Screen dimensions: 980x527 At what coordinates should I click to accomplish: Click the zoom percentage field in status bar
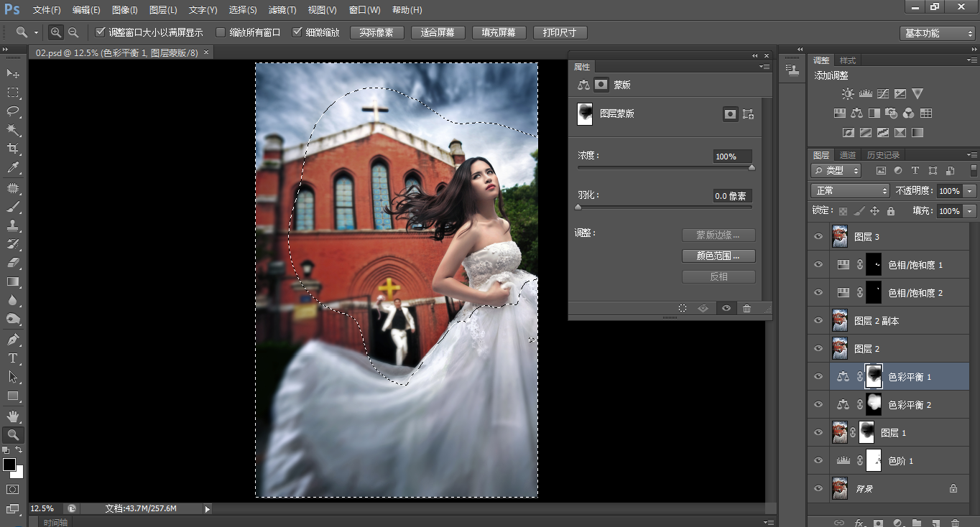tap(43, 508)
